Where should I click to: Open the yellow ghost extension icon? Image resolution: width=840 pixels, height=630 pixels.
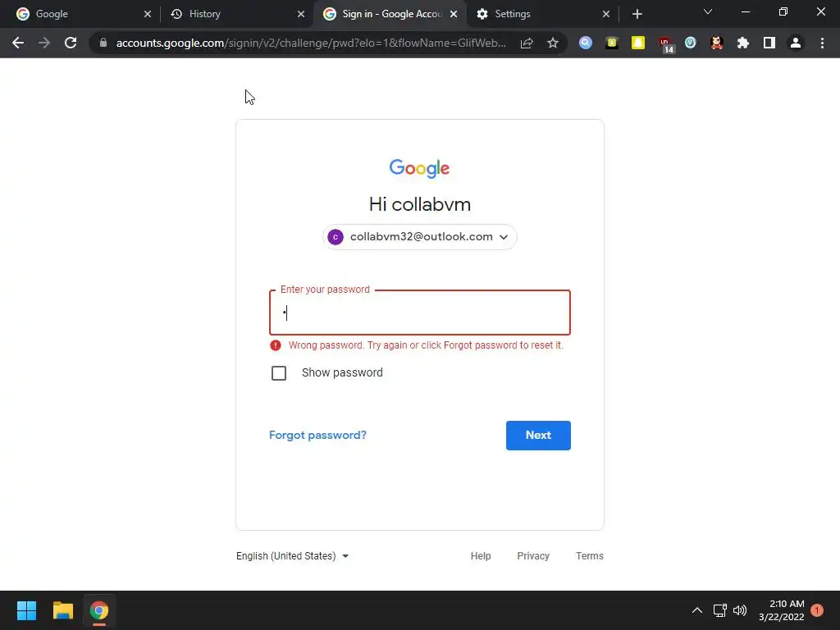click(x=638, y=43)
